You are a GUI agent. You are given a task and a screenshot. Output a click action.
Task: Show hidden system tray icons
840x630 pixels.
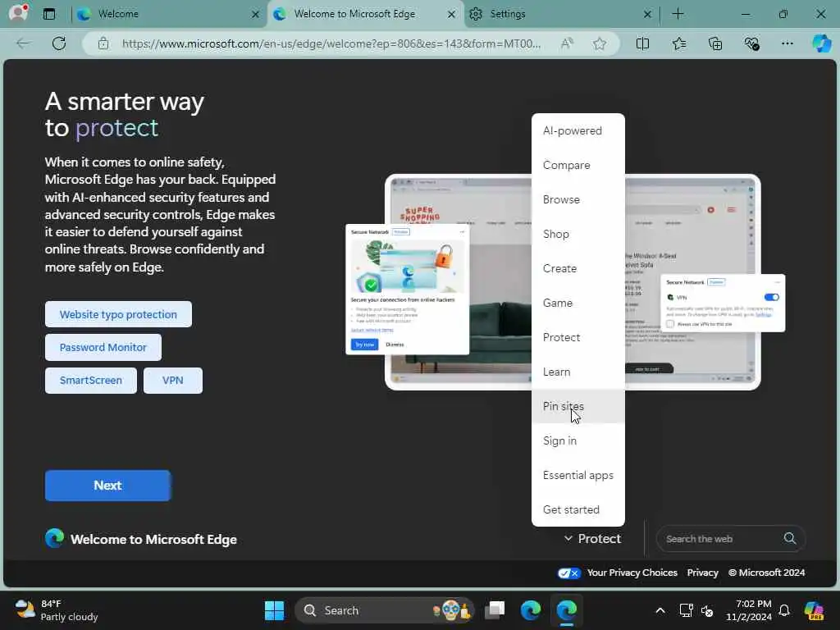660,610
